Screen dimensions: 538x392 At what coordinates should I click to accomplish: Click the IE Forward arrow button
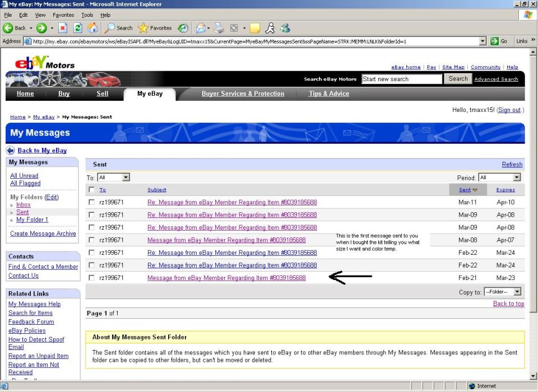point(41,28)
